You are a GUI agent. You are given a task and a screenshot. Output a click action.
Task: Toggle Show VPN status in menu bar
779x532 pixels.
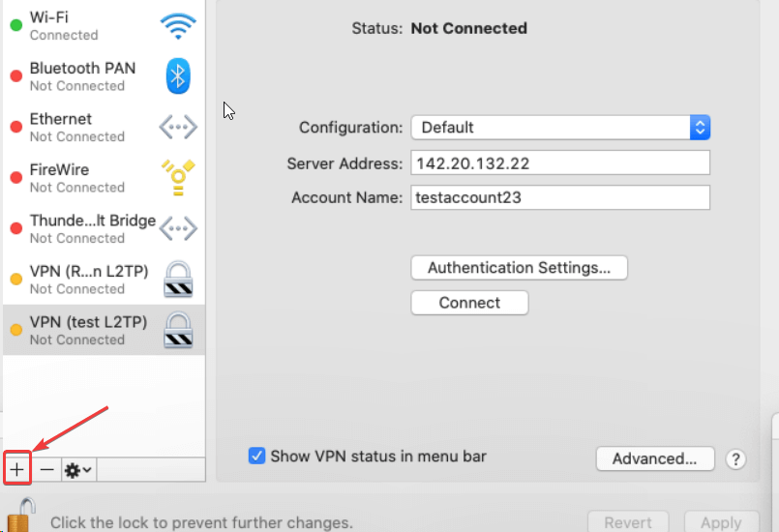[x=256, y=456]
